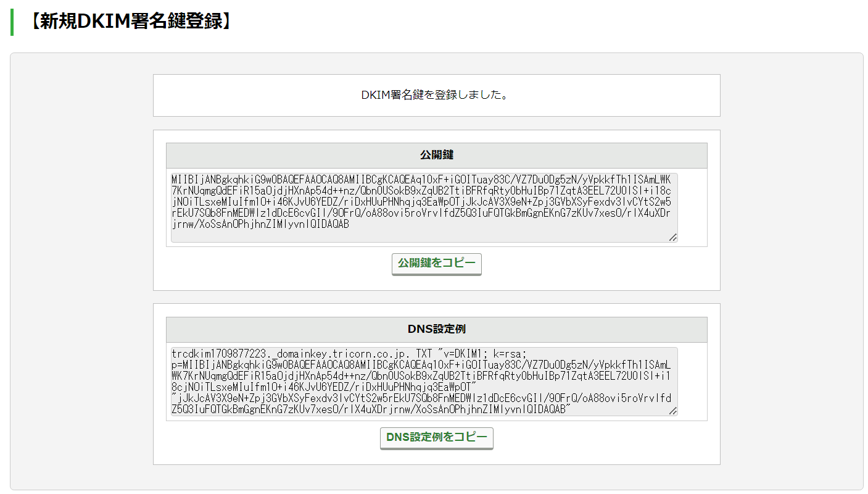Click the 公開鍵をコピー button
868x494 pixels.
click(x=436, y=264)
